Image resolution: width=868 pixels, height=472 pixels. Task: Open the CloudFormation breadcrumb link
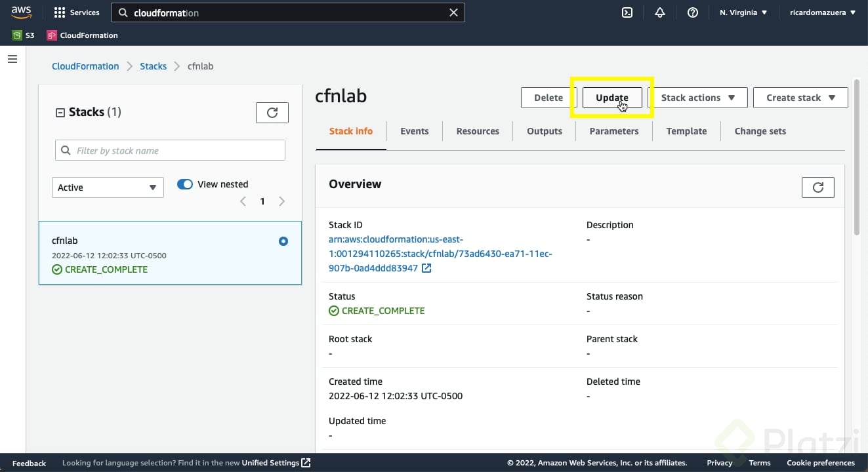click(x=85, y=66)
